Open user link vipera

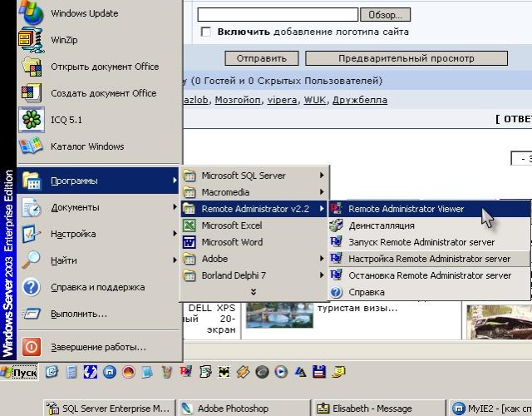tap(282, 100)
